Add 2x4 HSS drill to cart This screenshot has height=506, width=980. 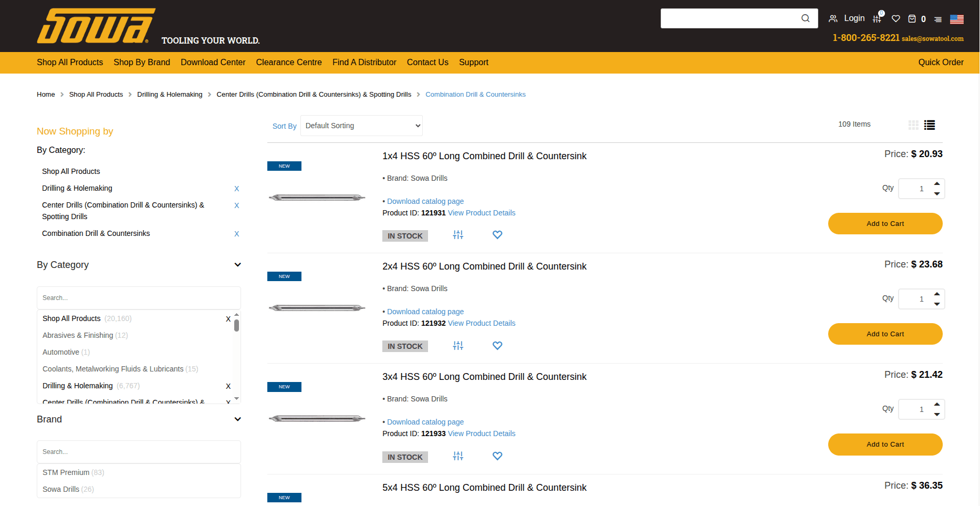point(885,334)
